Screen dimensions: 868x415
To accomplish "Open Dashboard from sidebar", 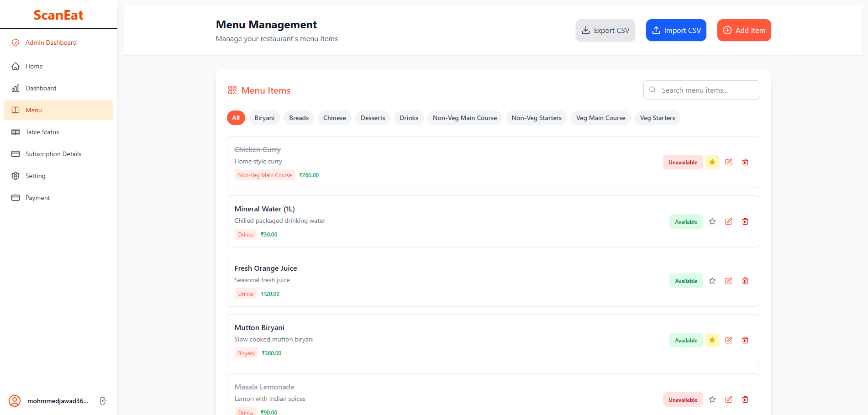I will (x=58, y=88).
